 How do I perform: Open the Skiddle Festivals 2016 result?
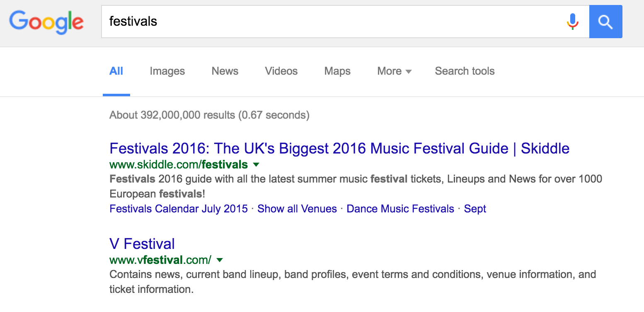(339, 148)
